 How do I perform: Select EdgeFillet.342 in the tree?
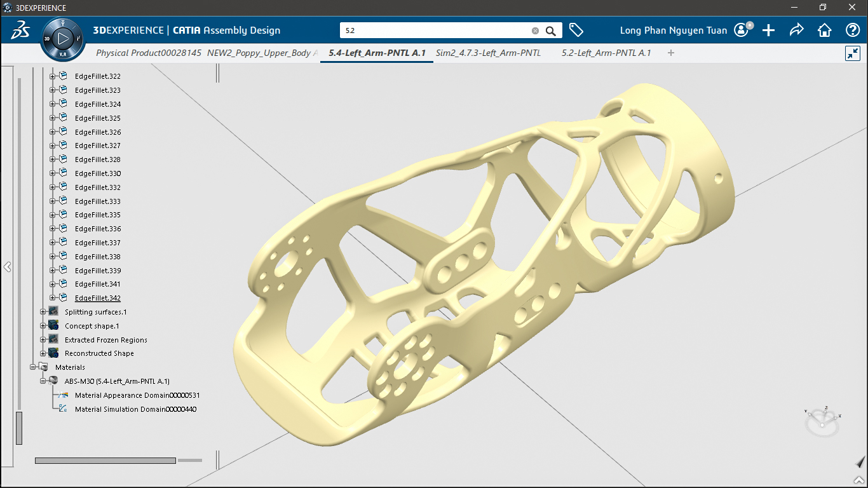coord(97,298)
